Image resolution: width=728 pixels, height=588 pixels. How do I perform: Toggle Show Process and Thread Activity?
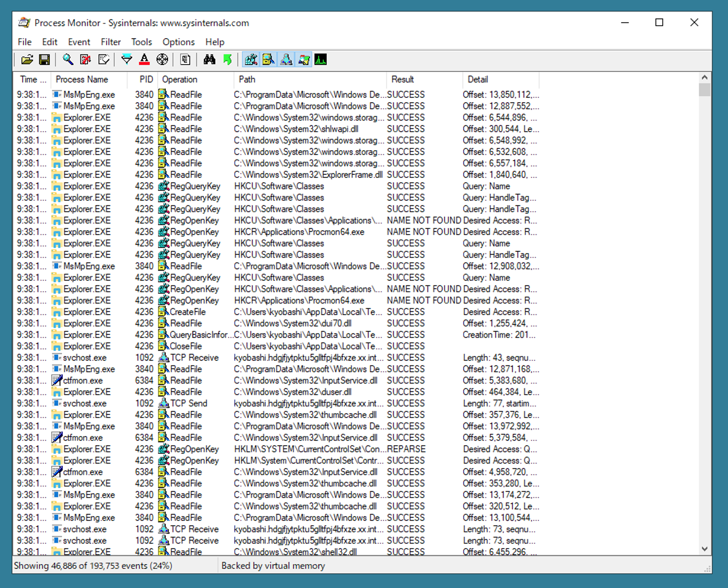304,59
